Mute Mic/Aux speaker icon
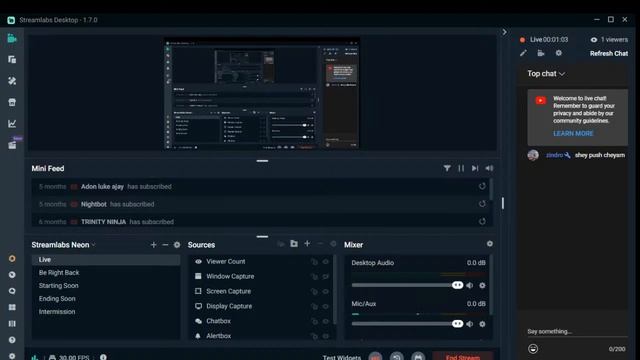 click(x=470, y=324)
